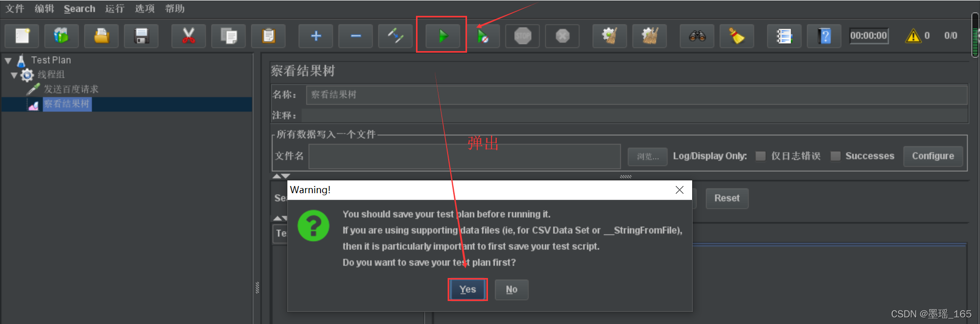
Task: Start the test with green play icon
Action: coord(442,36)
